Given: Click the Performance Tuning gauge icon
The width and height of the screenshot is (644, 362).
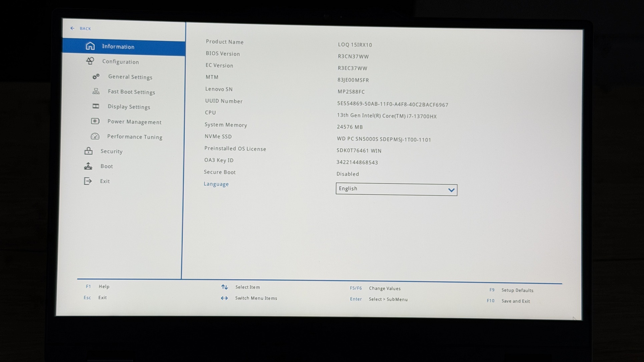Looking at the screenshot, I should [95, 136].
